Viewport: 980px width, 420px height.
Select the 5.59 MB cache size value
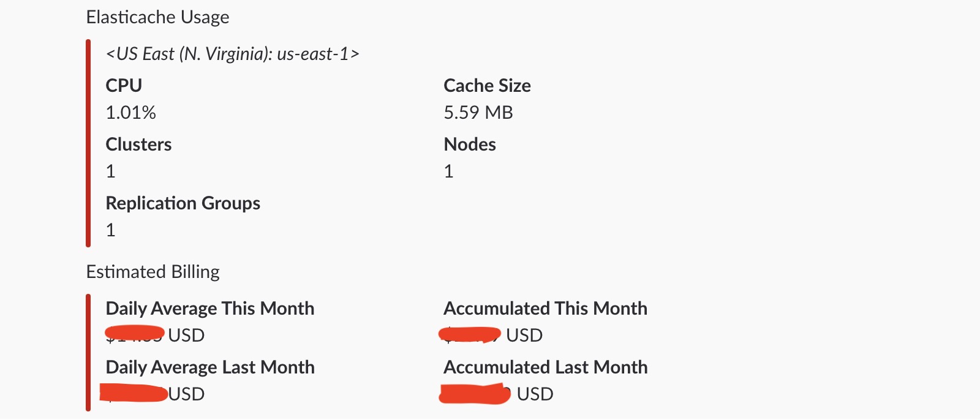coord(478,113)
